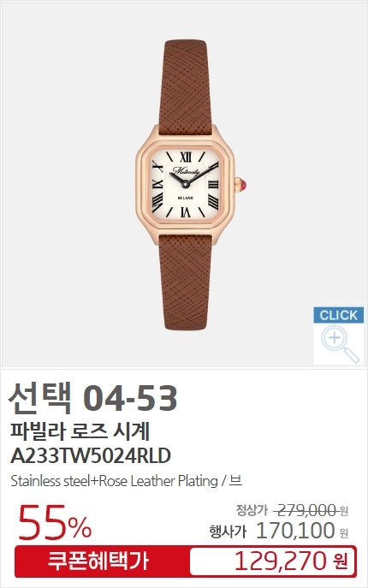Click the lower brown leather strap
Screen dimensions: 368x588
pyautogui.click(x=185, y=282)
